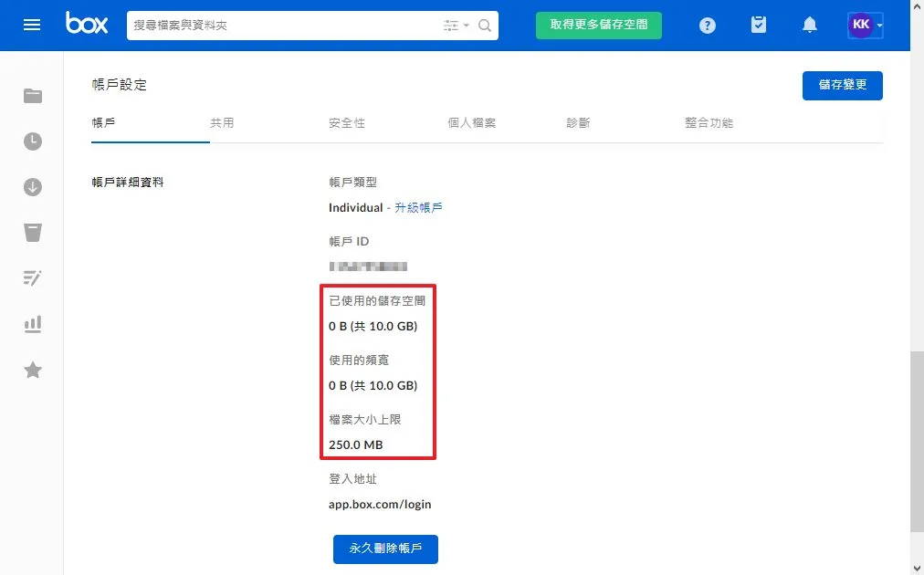Click the Box logo

[87, 23]
